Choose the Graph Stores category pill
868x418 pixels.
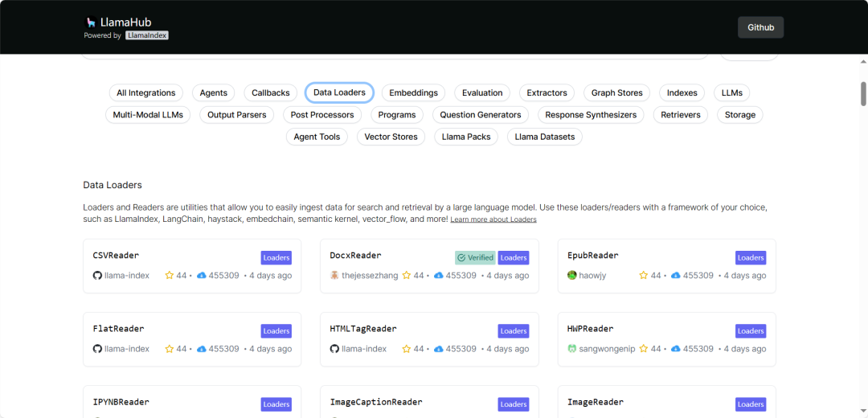(x=617, y=92)
